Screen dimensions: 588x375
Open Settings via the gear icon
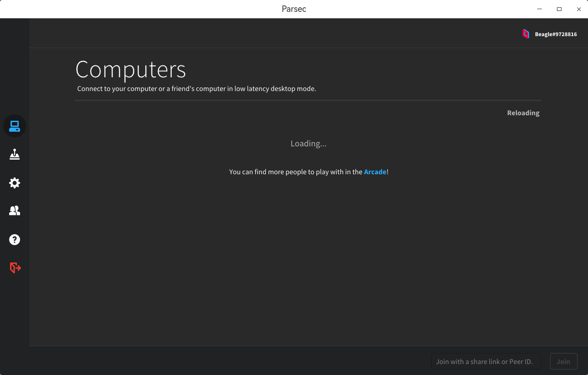pos(15,183)
